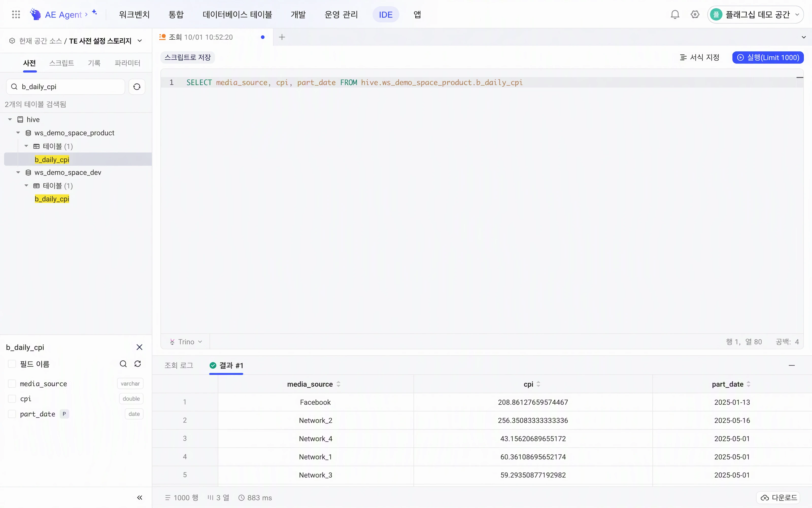Open the notifications bell
Viewport: 812px width, 508px height.
675,14
